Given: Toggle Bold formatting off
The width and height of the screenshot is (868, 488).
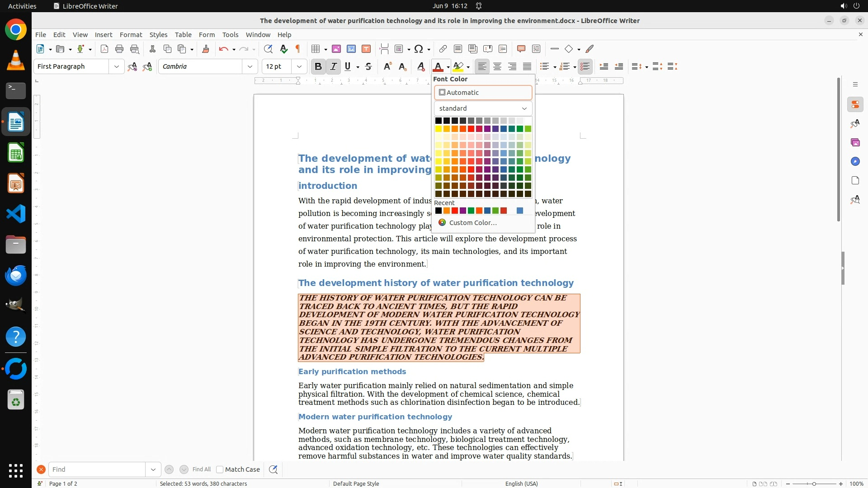Looking at the screenshot, I should [318, 66].
